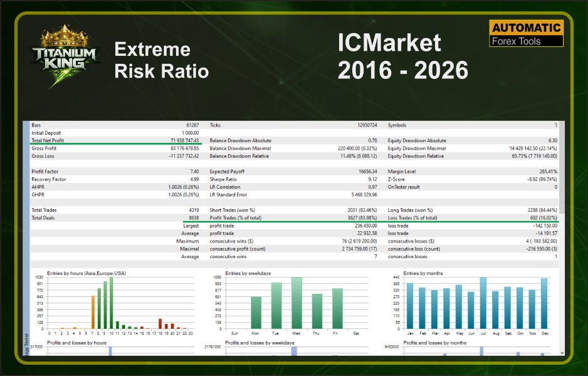Viewport: 588px width, 376px height.
Task: Select the Total Trades value 4319
Action: [x=194, y=211]
